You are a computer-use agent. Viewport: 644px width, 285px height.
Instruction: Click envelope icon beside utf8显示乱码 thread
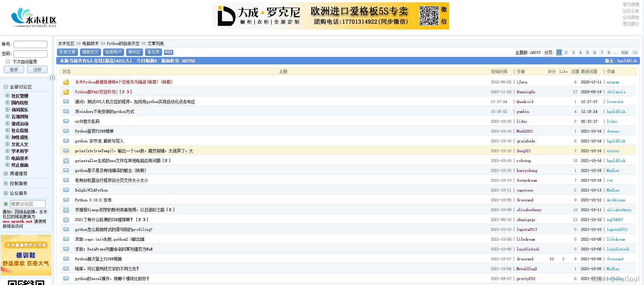(66, 121)
